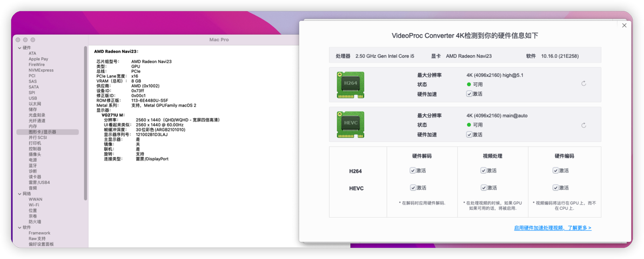Click the HEVC chip icon
This screenshot has width=644, height=259.
(x=350, y=124)
